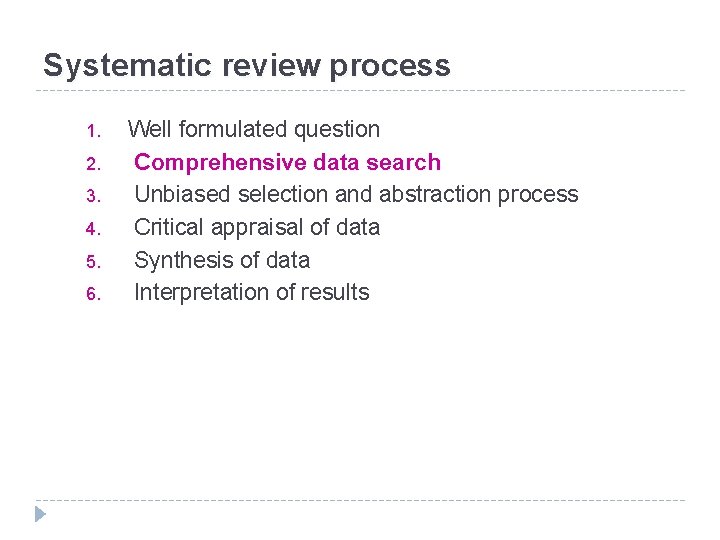Viewport: 720px width, 540px height.
Task: Select list number 3 marker
Action: (x=90, y=196)
